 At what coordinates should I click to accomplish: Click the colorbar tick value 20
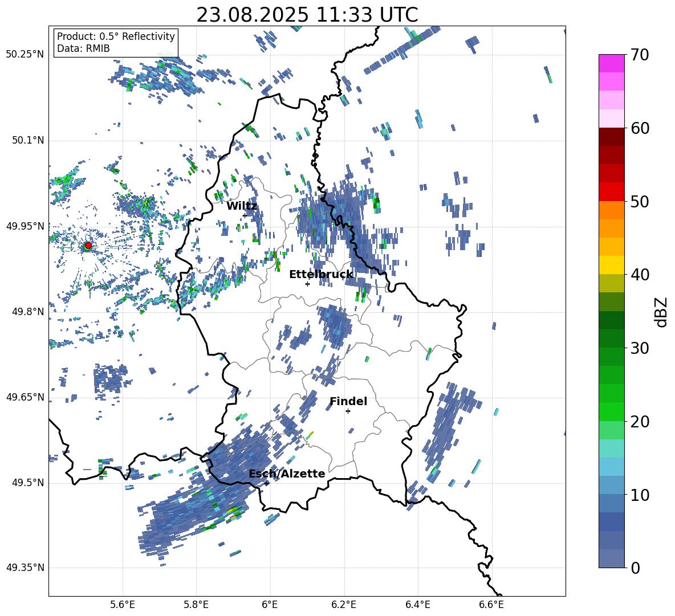pos(640,422)
